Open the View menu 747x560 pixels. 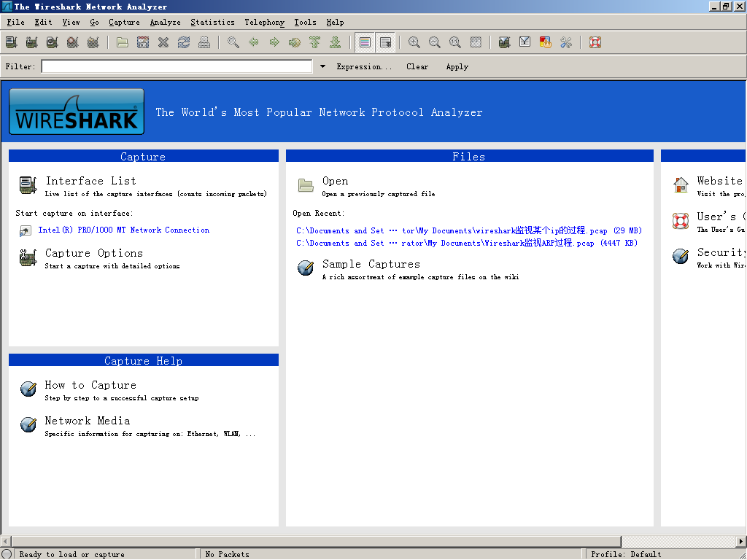point(71,23)
